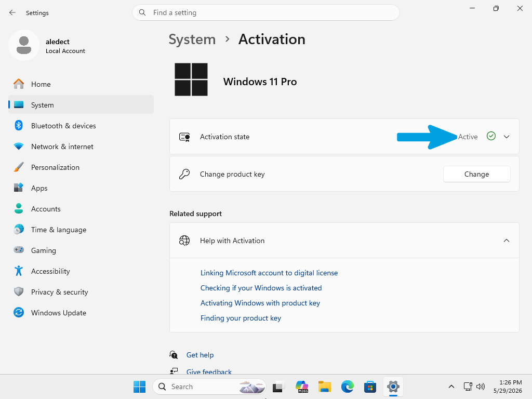Screen dimensions: 532x399
Task: Click the green activation checkmark icon
Action: [491, 136]
